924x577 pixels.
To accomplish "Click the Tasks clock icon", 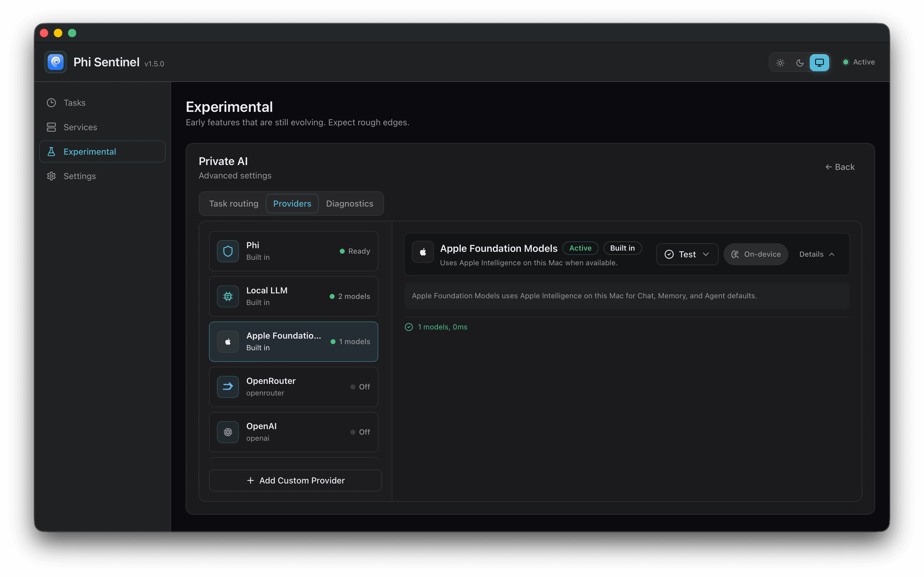I will tap(52, 103).
